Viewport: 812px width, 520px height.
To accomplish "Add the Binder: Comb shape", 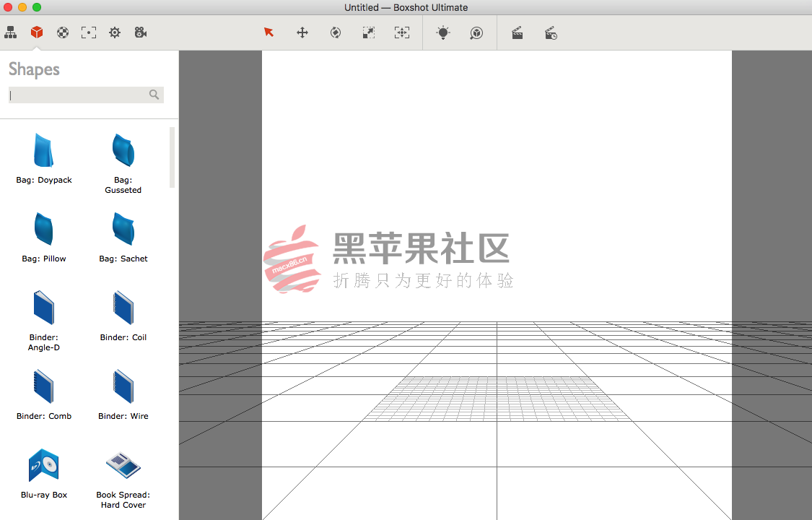I will (x=44, y=394).
